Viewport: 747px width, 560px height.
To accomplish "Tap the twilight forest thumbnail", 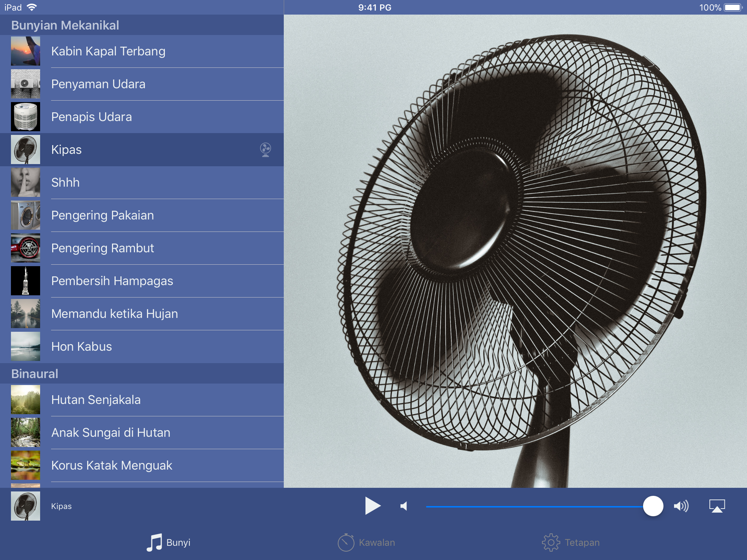I will tap(26, 400).
